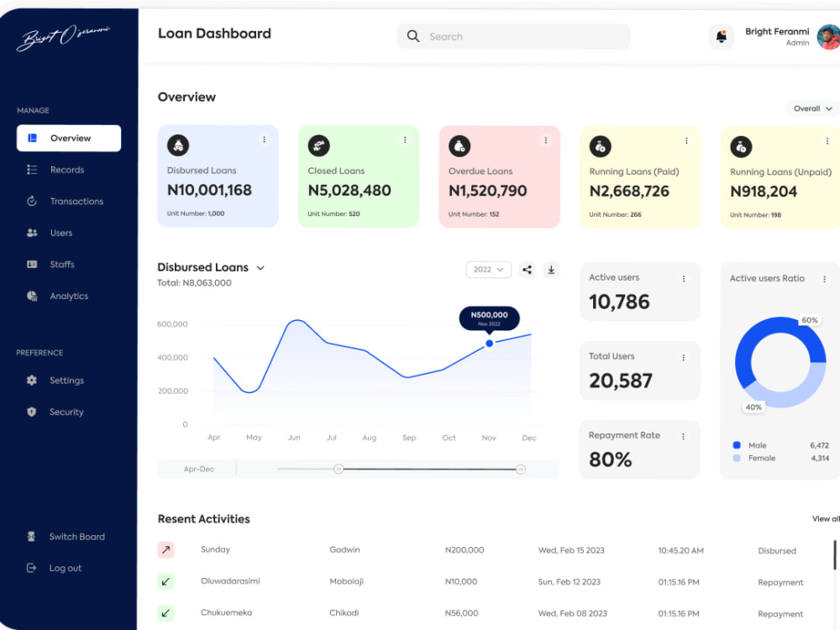Click the Nov data point on chart
The image size is (840, 630).
point(489,344)
